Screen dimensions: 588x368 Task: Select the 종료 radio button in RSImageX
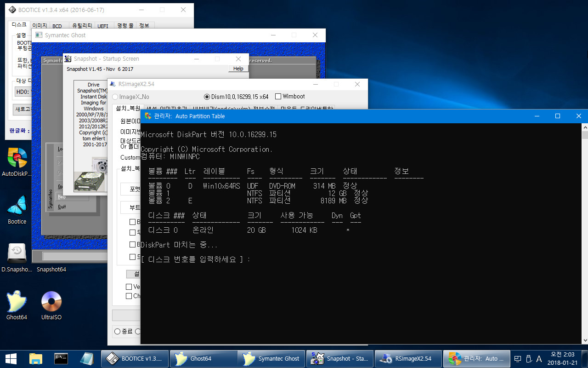(123, 331)
